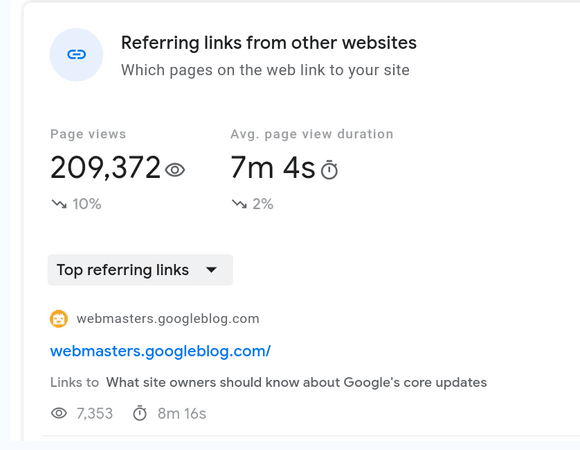Click the orange Blogger favicon for webmasters.googleblog.com
This screenshot has height=450, width=580.
[x=59, y=319]
